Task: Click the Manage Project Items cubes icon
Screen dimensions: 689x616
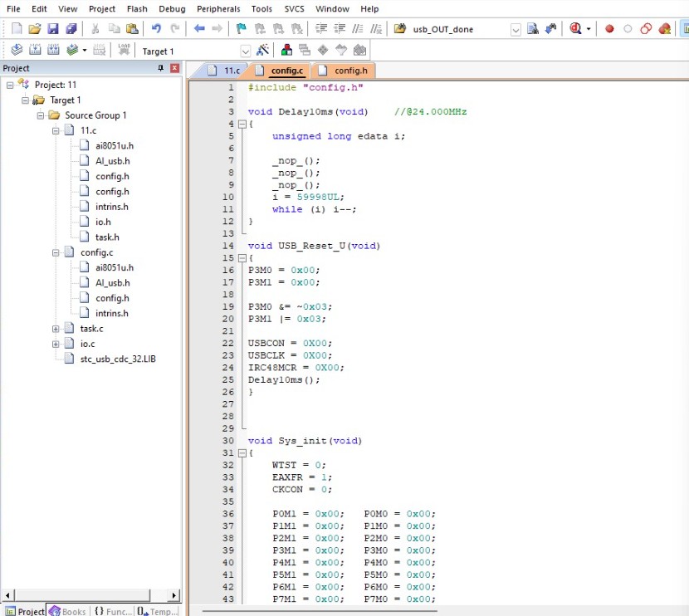Action: pyautogui.click(x=286, y=50)
